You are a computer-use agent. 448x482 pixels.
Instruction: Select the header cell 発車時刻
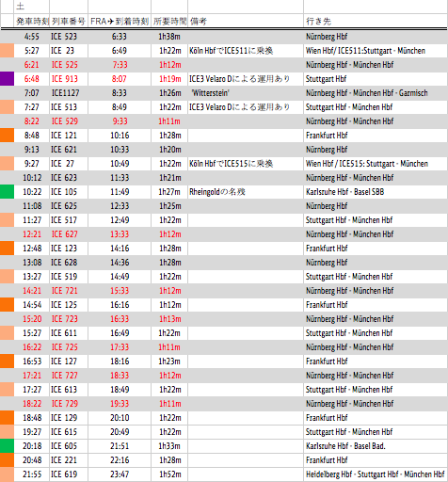[32, 21]
